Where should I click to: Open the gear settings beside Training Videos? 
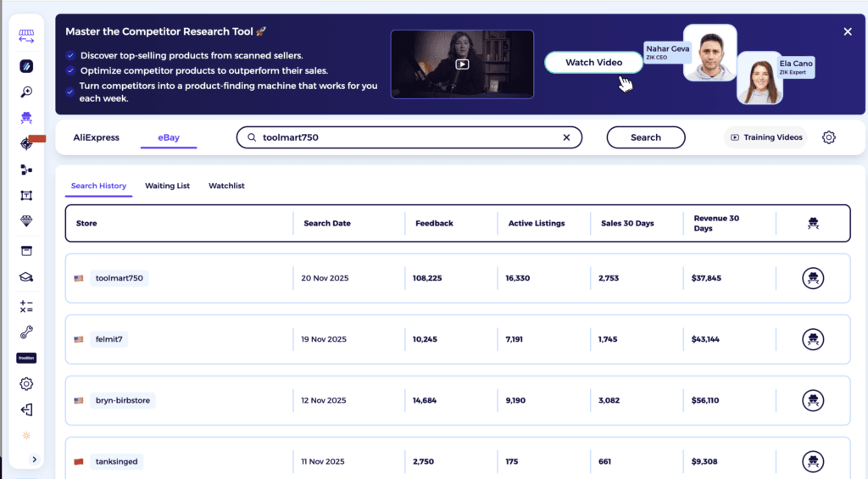click(x=828, y=137)
